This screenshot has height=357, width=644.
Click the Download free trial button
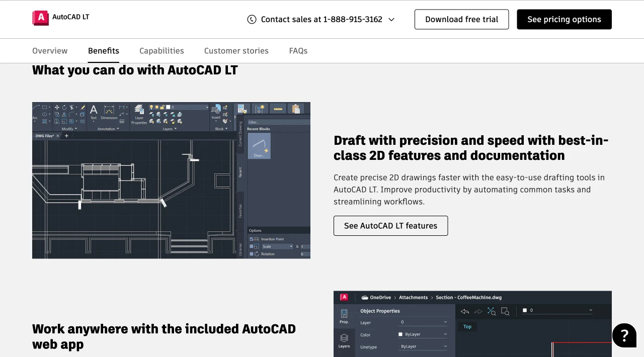click(461, 19)
